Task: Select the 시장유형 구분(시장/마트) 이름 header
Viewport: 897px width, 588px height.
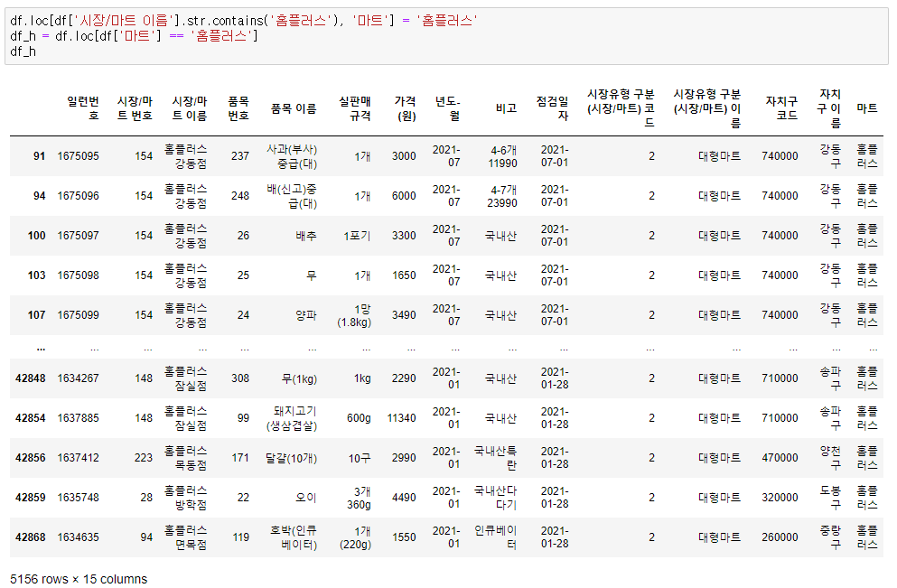Action: (x=707, y=108)
